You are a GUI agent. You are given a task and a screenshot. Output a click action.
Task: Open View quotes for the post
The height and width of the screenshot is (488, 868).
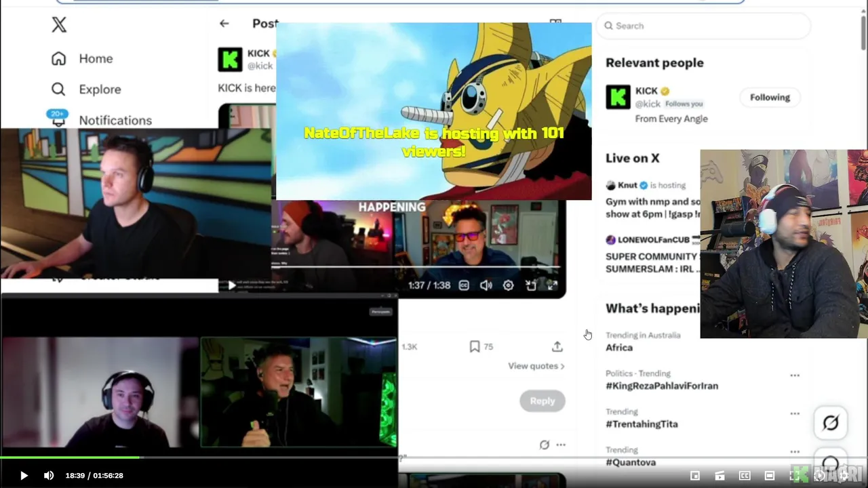point(536,366)
